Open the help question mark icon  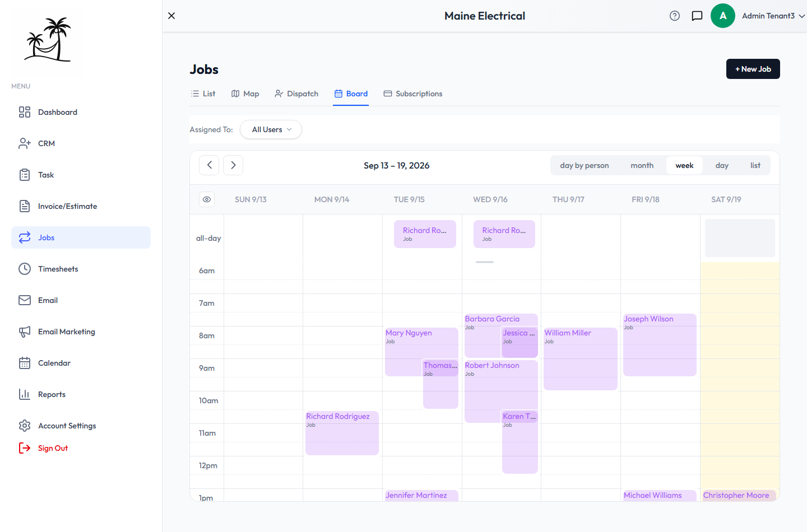[x=675, y=16]
